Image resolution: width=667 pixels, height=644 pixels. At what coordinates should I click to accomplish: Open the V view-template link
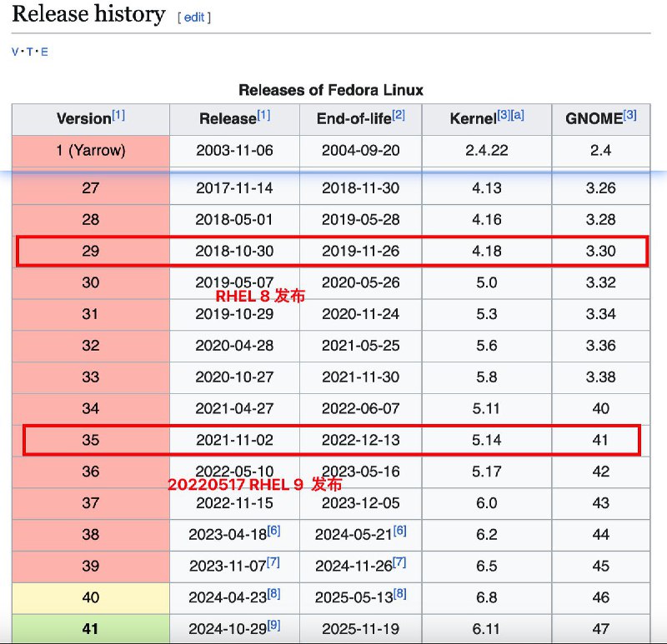15,52
